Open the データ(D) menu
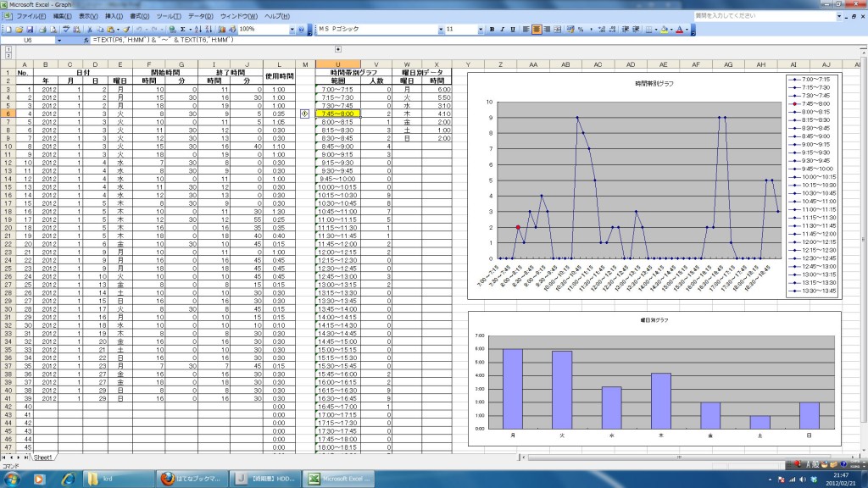The width and height of the screenshot is (868, 488). click(200, 16)
